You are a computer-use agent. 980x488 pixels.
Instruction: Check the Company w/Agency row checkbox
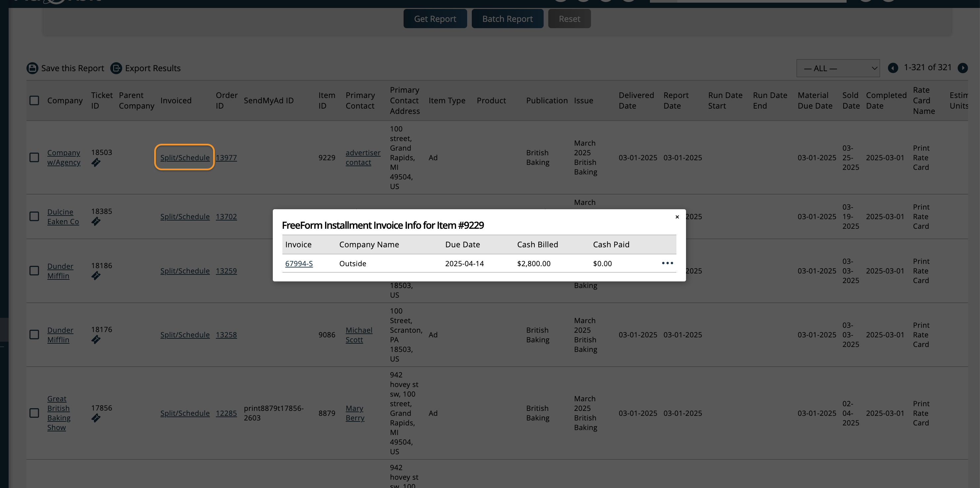pos(34,158)
